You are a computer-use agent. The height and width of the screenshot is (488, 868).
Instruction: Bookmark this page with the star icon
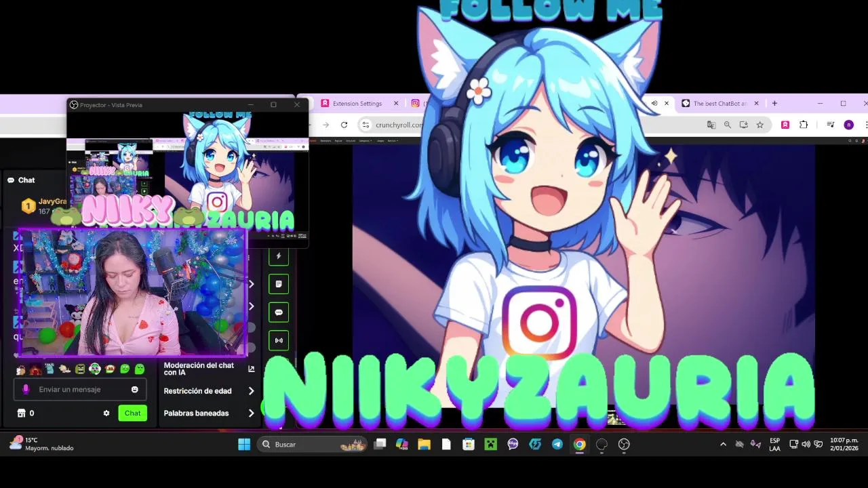pos(759,125)
